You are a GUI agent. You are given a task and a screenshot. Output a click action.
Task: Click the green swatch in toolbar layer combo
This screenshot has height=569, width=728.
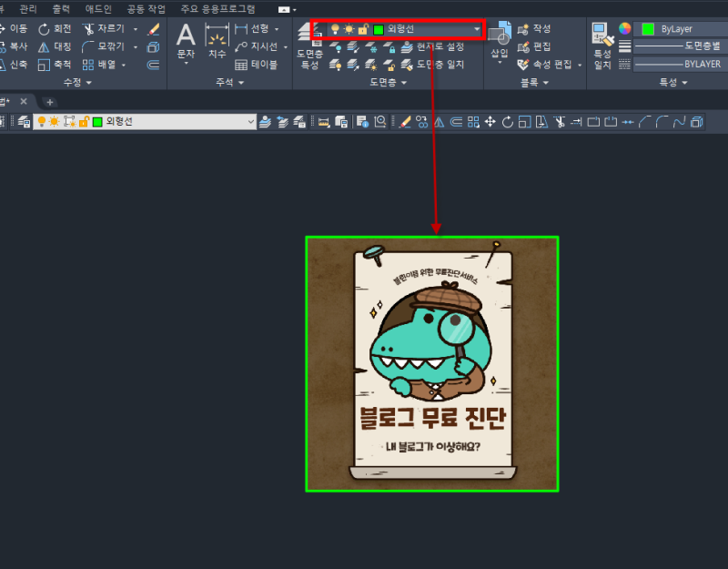pyautogui.click(x=97, y=122)
